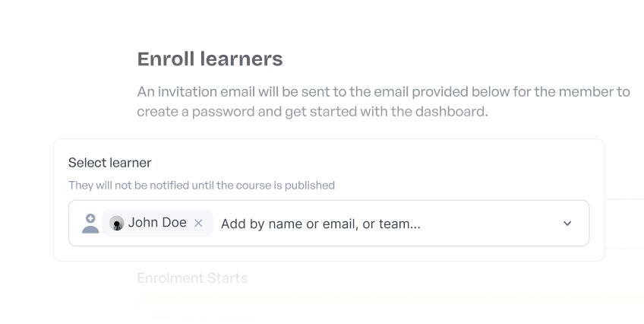Expand the learner selection dropdown arrow
This screenshot has height=324, width=644.
click(567, 224)
